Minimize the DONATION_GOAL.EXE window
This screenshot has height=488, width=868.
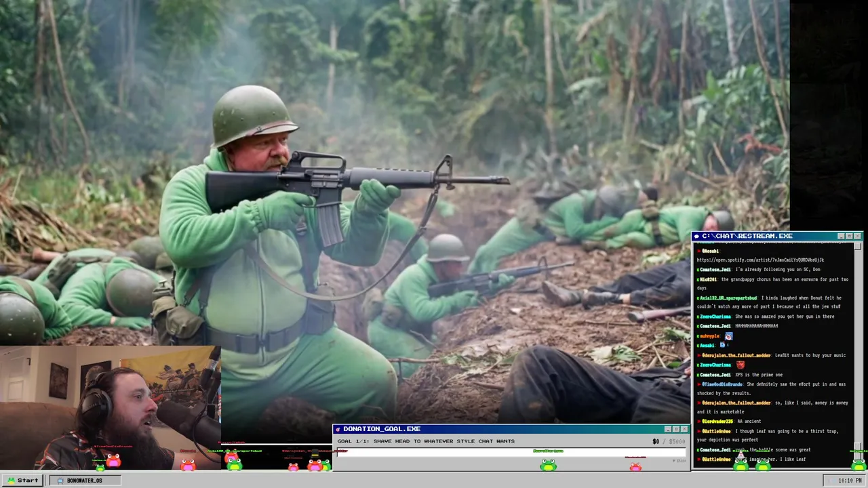[667, 429]
